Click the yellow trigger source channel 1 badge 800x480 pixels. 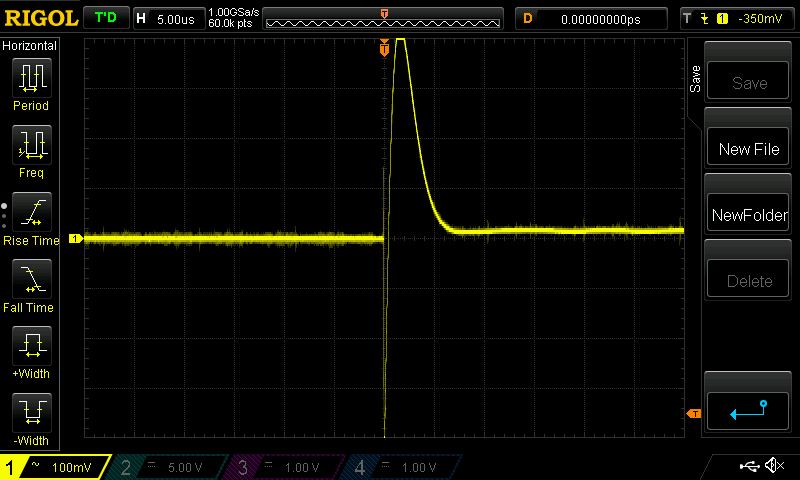(x=722, y=19)
